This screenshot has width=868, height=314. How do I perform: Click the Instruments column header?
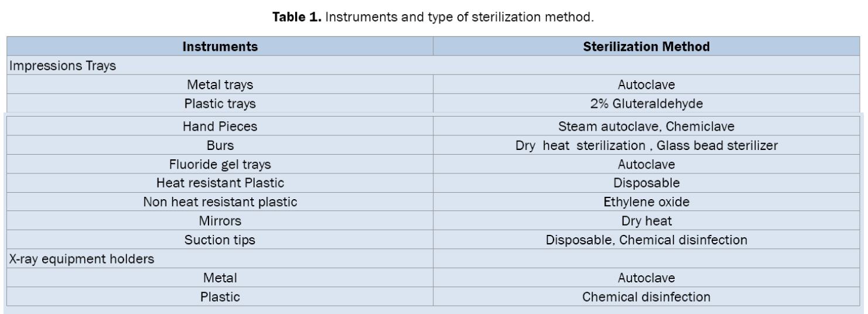point(220,47)
